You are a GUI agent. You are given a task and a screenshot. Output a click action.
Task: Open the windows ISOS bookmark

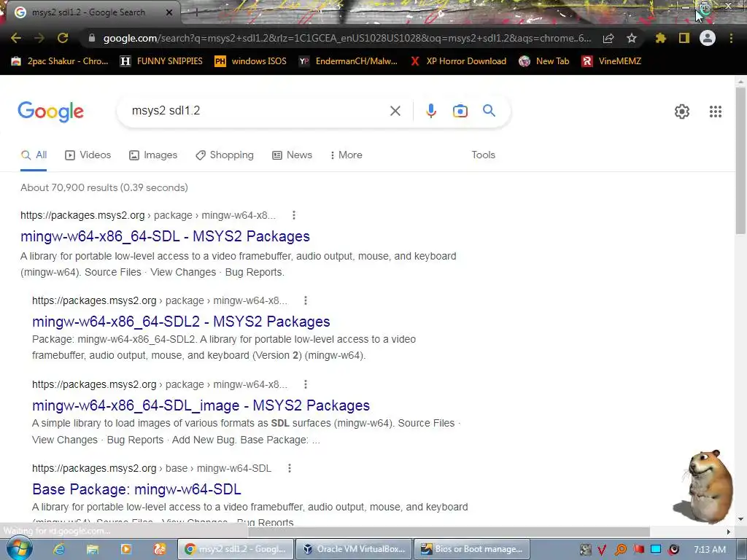(x=251, y=61)
